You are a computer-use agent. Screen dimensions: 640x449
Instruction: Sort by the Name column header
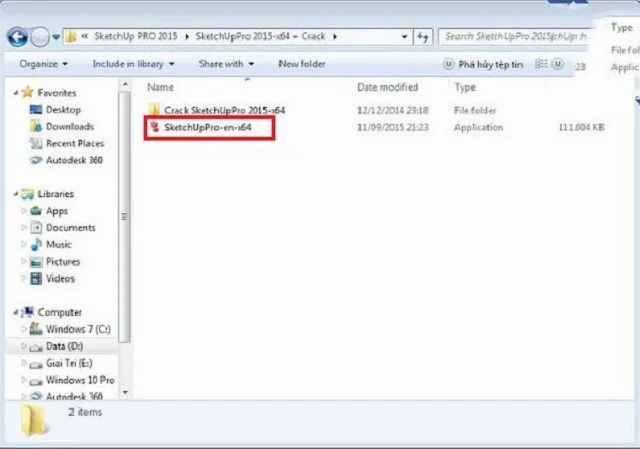coord(160,87)
